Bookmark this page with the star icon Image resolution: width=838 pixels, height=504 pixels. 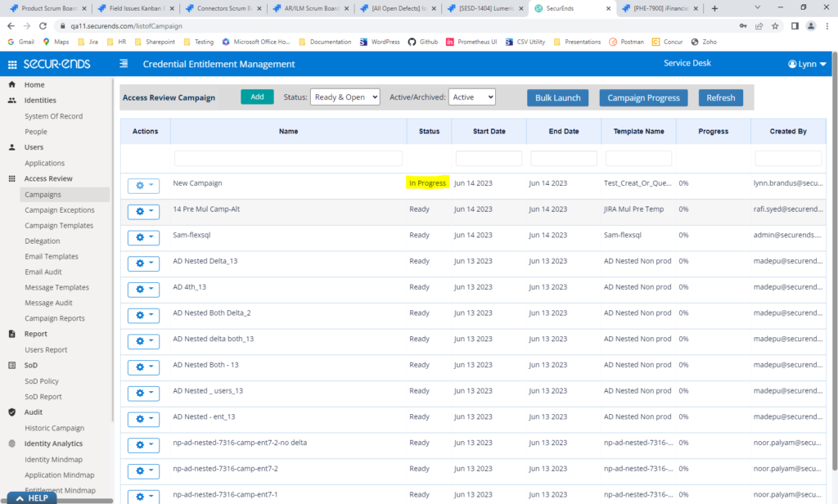tap(775, 25)
